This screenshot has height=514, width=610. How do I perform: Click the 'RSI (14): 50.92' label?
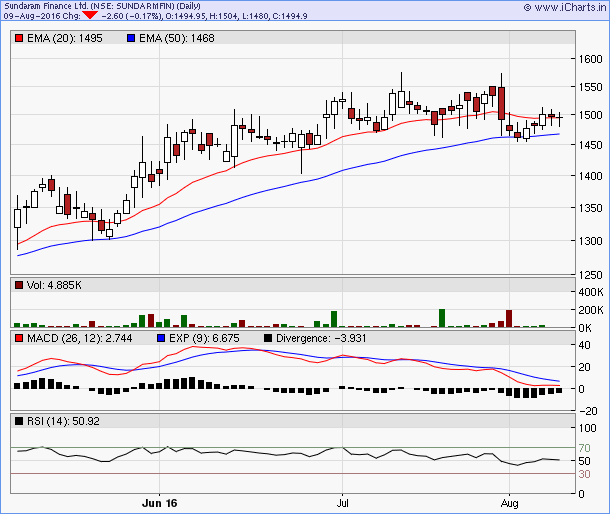63,421
